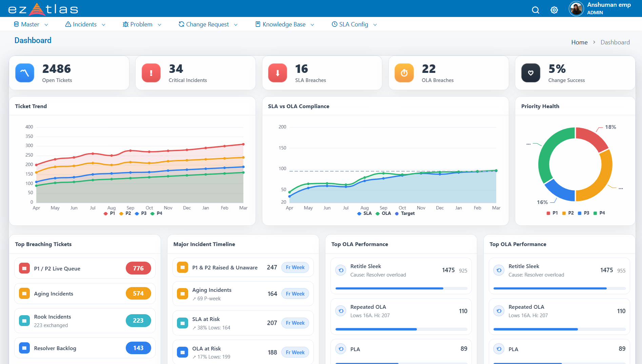Toggle P3 in Priority Health legend
Image resolution: width=642 pixels, height=364 pixels.
point(584,213)
